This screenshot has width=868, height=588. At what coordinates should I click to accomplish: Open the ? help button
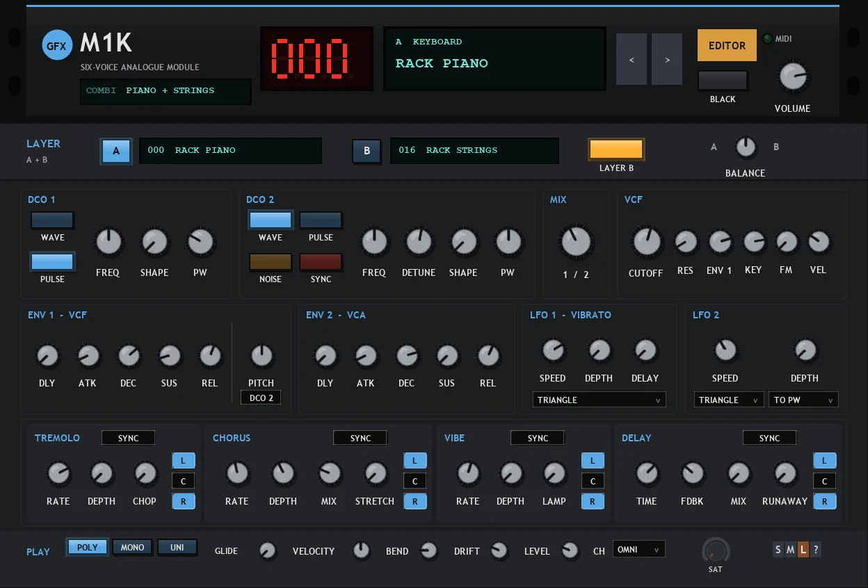[x=816, y=550]
